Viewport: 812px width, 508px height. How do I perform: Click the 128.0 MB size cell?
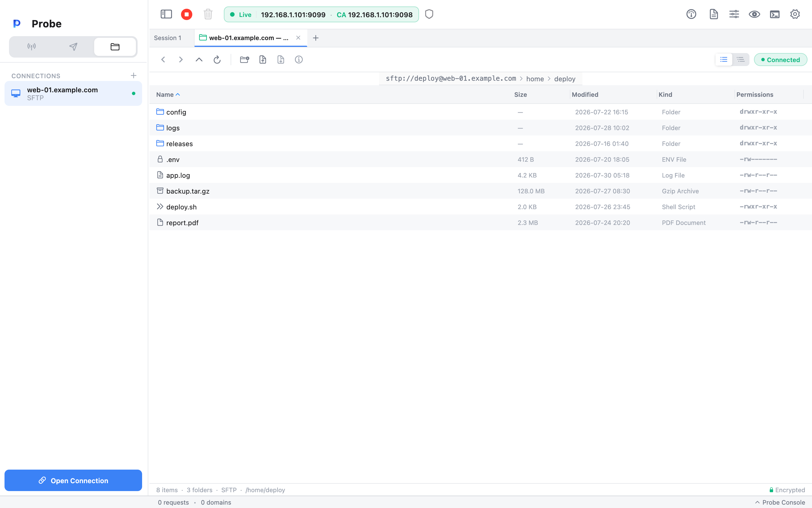pyautogui.click(x=531, y=191)
